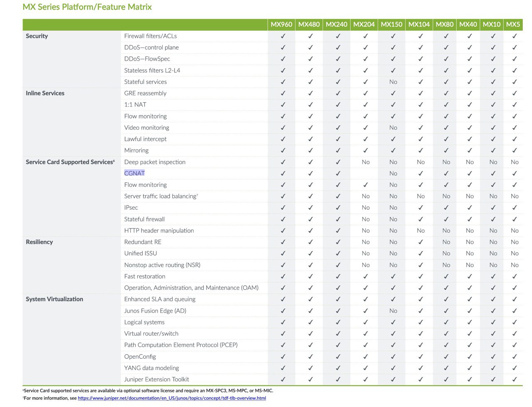This screenshot has width=532, height=407.
Task: Click the DDoS—control plane row label
Action: [x=151, y=47]
